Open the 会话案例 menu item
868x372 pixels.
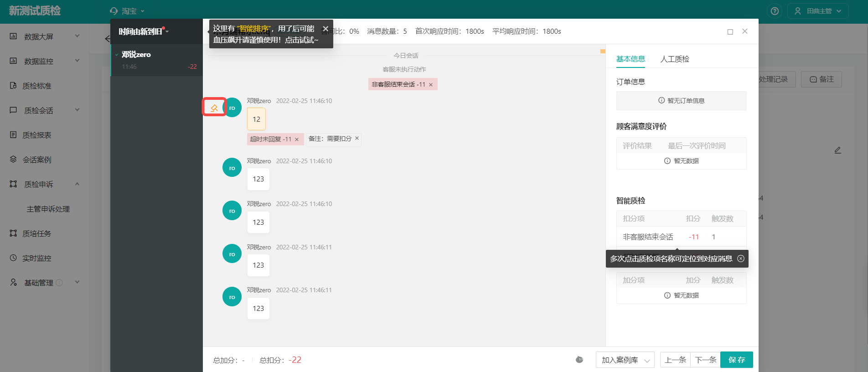coord(37,160)
